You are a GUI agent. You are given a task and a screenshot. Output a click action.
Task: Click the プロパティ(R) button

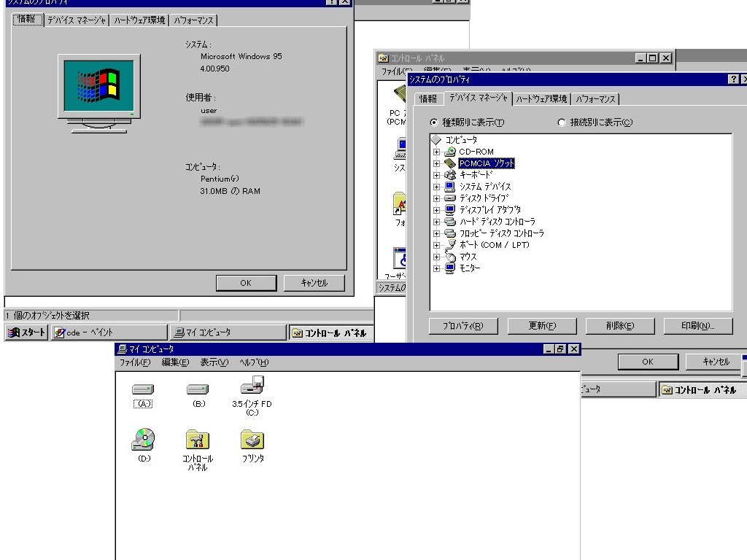click(x=463, y=326)
